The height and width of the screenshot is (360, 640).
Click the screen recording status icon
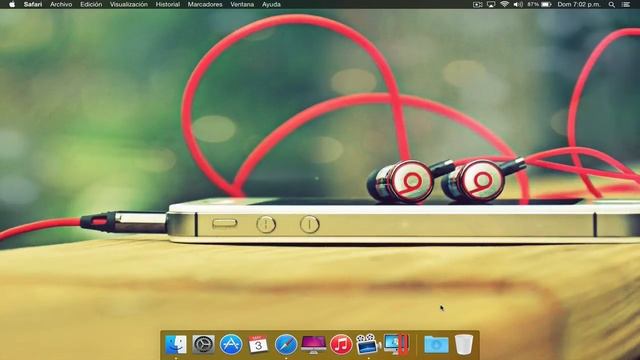click(478, 4)
